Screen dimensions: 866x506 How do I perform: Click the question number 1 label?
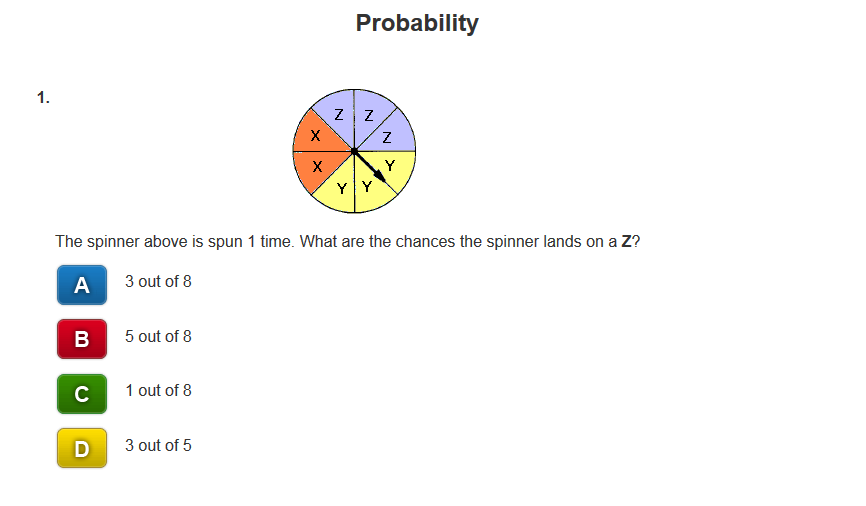coord(43,98)
